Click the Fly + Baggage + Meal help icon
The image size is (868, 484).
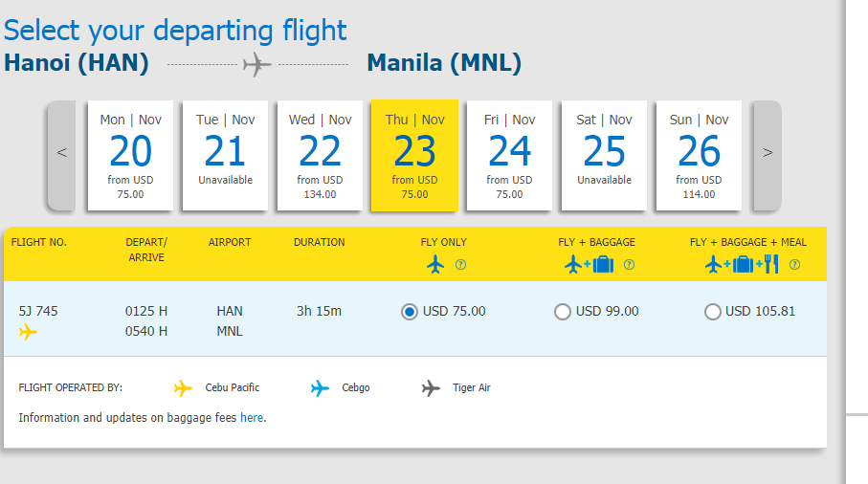(x=794, y=265)
